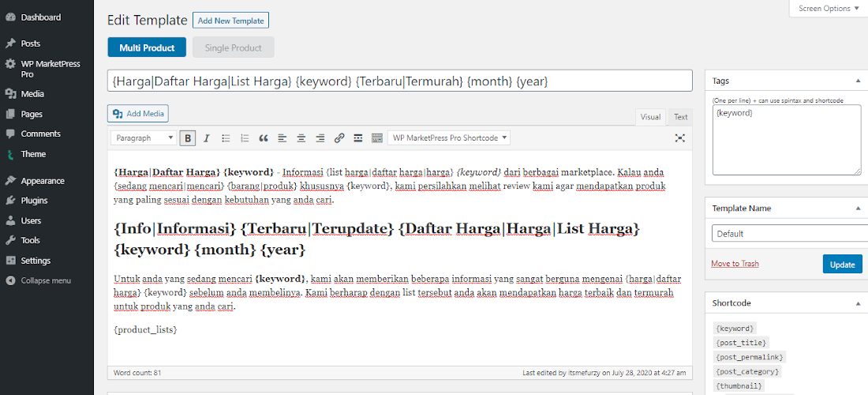Click the Template Name field

[789, 234]
